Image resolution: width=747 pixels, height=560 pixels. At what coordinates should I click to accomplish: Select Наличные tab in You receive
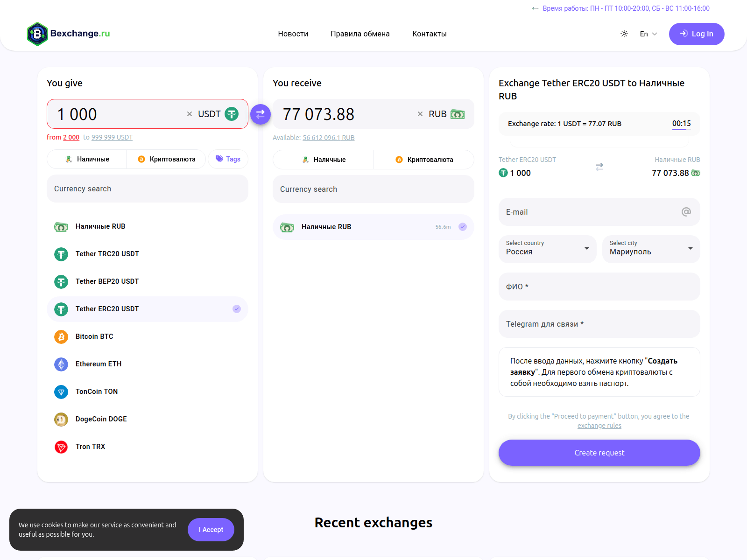tap(324, 160)
